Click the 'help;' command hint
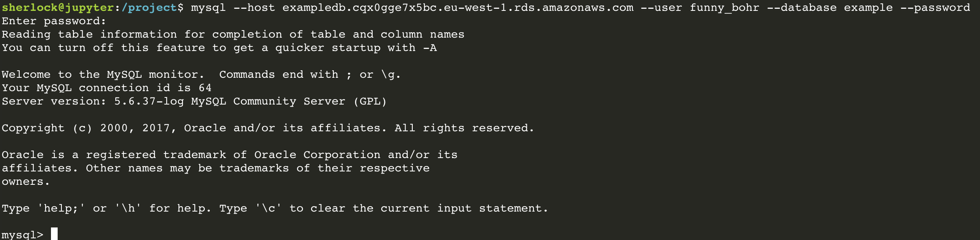This screenshot has height=240, width=980. click(x=61, y=208)
